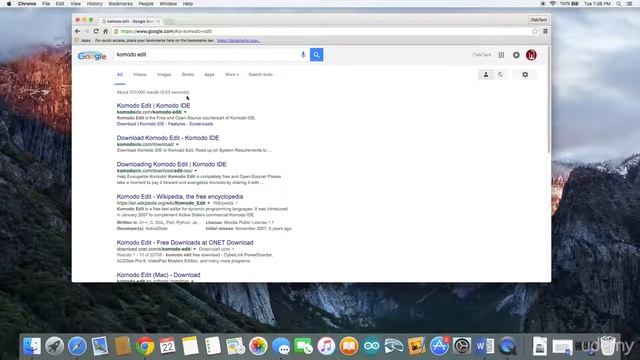Viewport: 640px width, 360px height.
Task: Click the Google logo
Action: [92, 56]
